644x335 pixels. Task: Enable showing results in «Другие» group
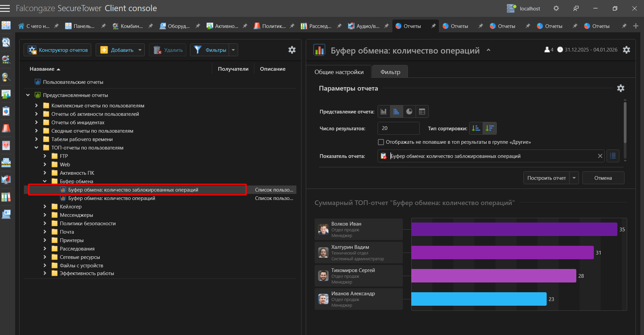pyautogui.click(x=381, y=142)
